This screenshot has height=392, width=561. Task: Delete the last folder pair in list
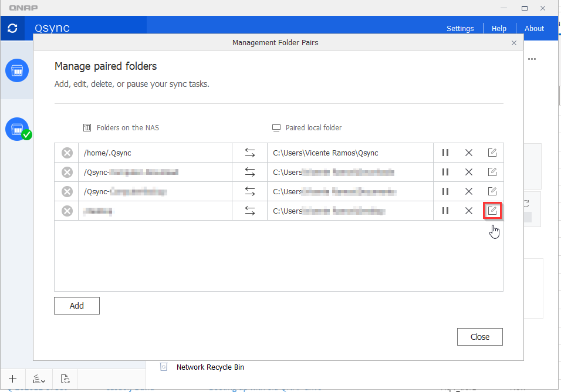pos(468,211)
